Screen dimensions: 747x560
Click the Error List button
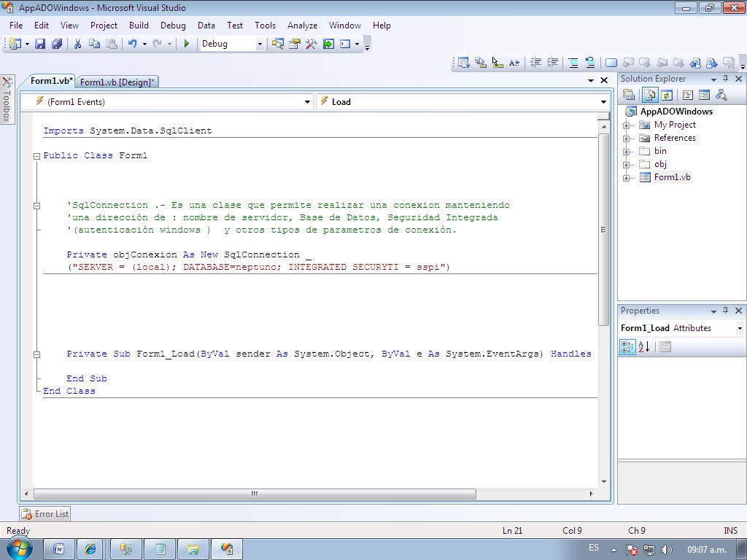click(44, 514)
